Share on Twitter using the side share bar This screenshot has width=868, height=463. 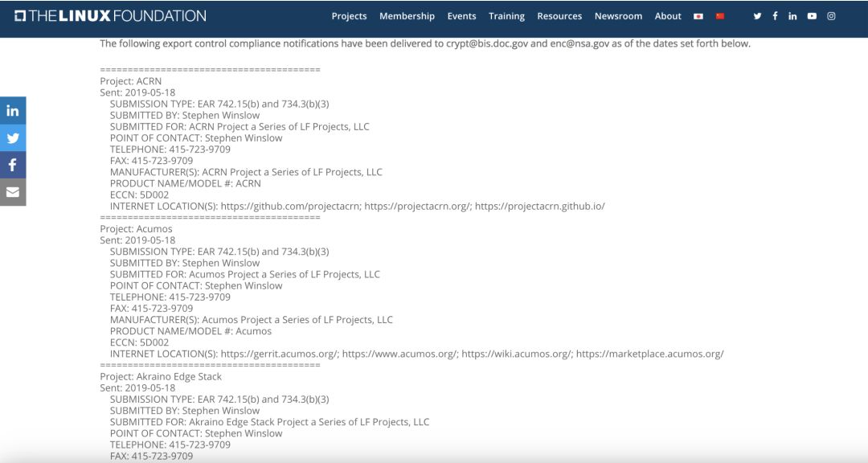(x=13, y=137)
